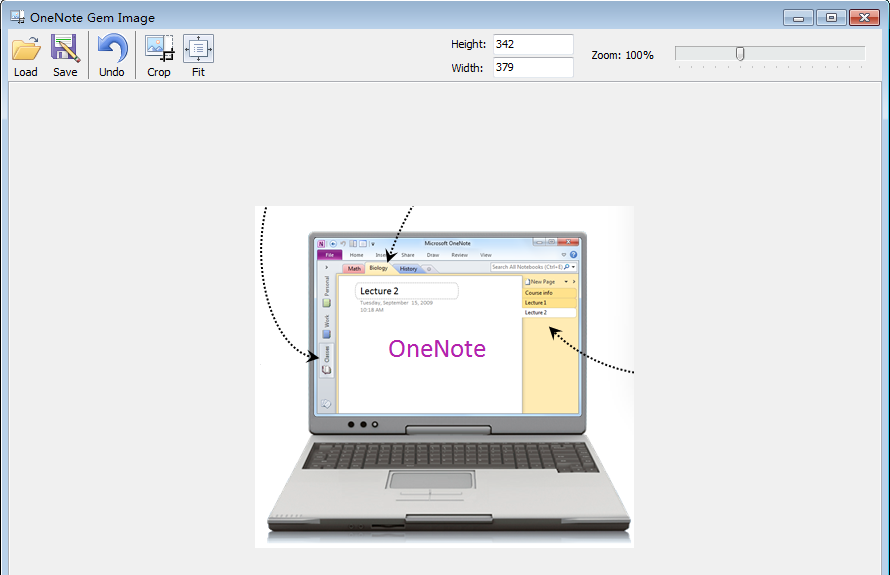Screen dimensions: 890x575
Task: Maximize the OneNote Gem Image window
Action: pyautogui.click(x=831, y=18)
